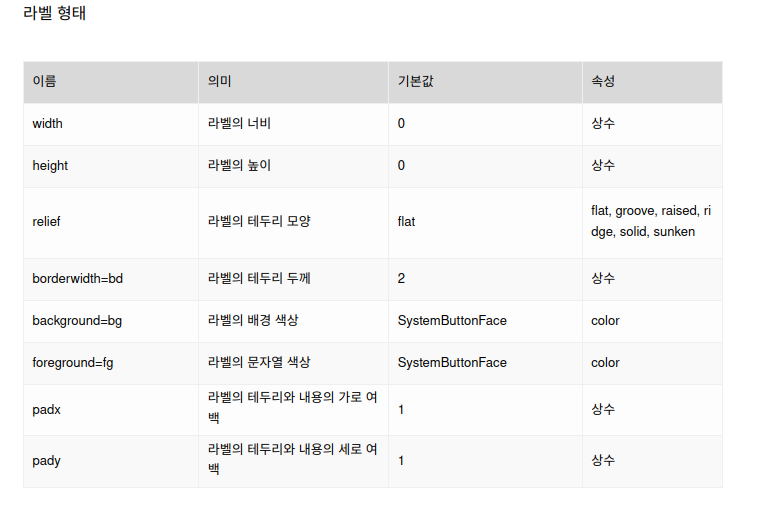Click the borderwidth=bd cell
Screen dimensions: 769x508
pos(111,279)
